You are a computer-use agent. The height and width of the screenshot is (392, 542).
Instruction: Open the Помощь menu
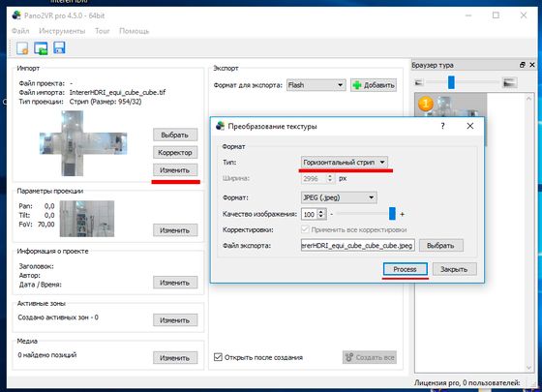click(x=134, y=31)
